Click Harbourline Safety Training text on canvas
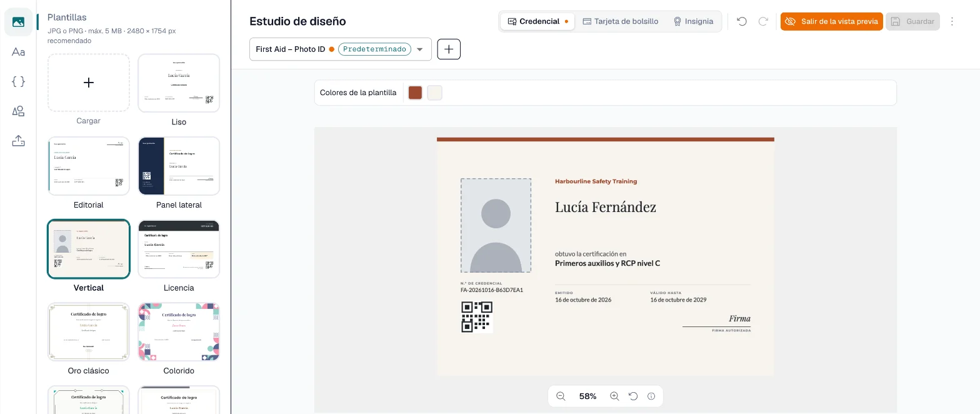This screenshot has height=414, width=980. tap(596, 181)
